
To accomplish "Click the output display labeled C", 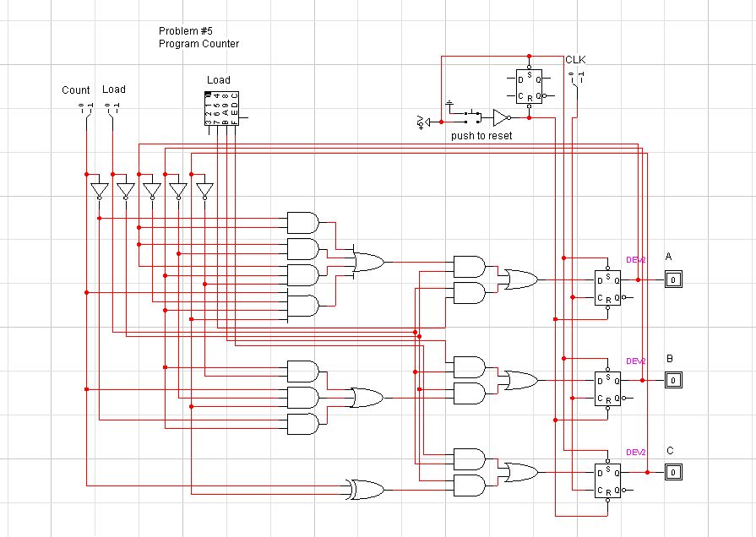I will [672, 472].
